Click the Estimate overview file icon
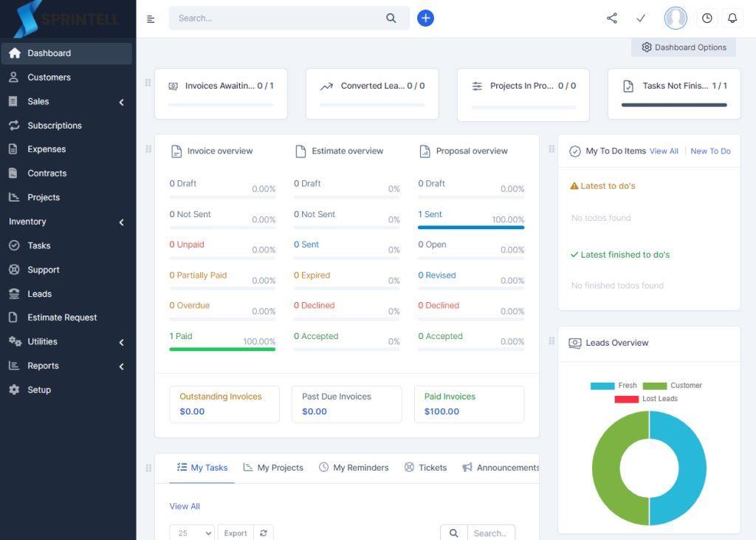This screenshot has height=540, width=756. [300, 151]
